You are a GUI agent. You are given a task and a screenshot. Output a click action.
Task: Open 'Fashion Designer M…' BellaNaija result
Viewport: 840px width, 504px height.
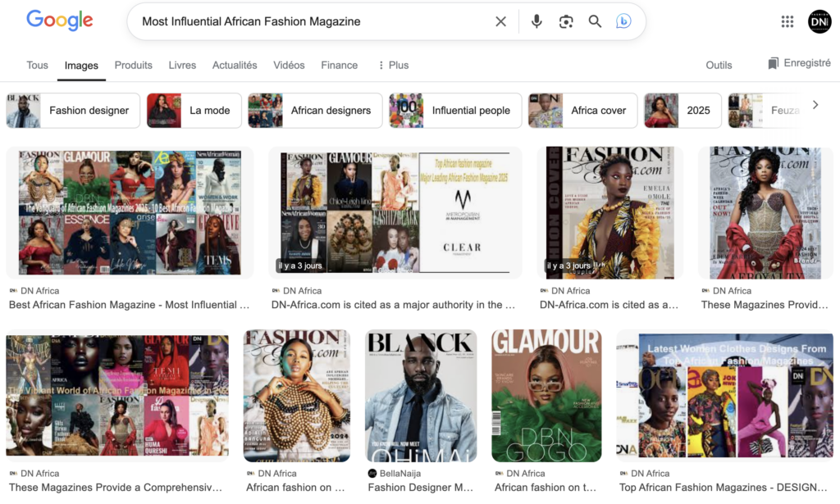421,488
